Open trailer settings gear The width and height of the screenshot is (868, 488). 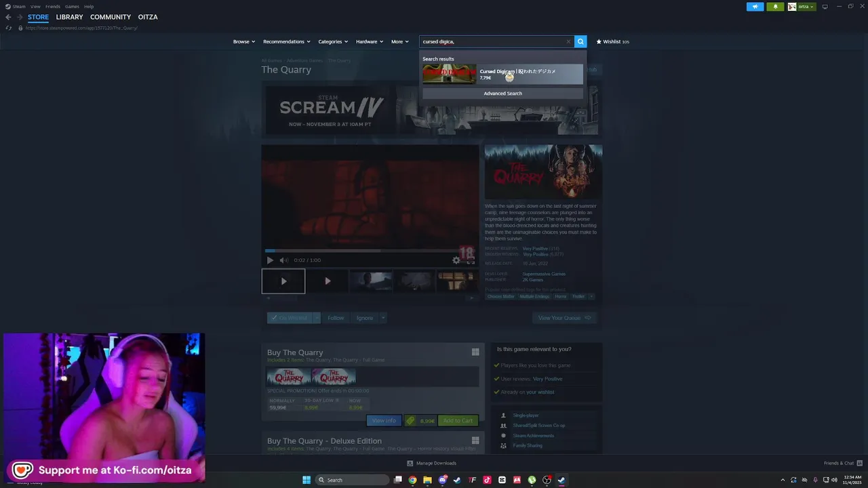click(x=456, y=260)
